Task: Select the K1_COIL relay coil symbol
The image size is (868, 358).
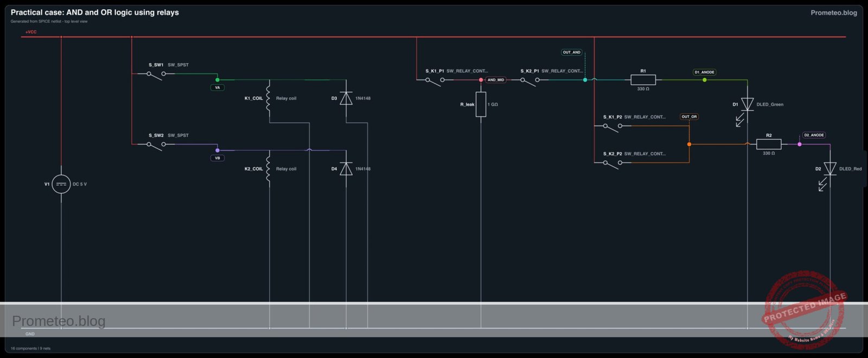Action: [x=269, y=98]
